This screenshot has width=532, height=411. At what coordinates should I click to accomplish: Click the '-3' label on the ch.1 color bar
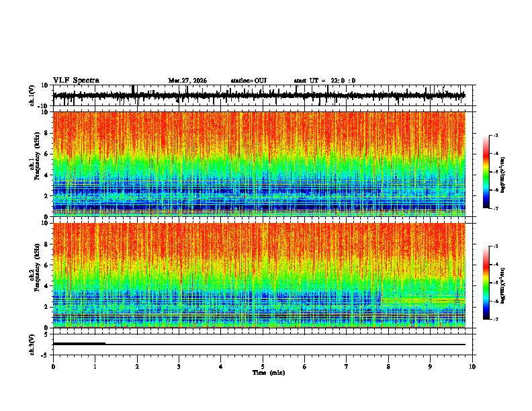pyautogui.click(x=496, y=136)
